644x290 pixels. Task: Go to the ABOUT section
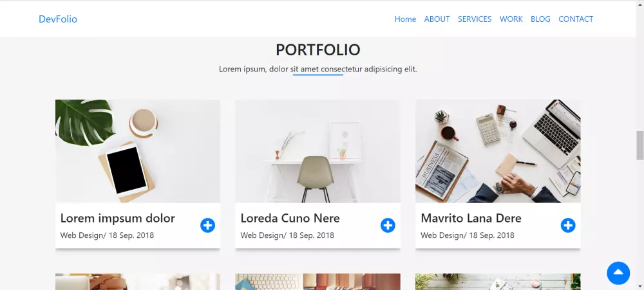point(437,19)
